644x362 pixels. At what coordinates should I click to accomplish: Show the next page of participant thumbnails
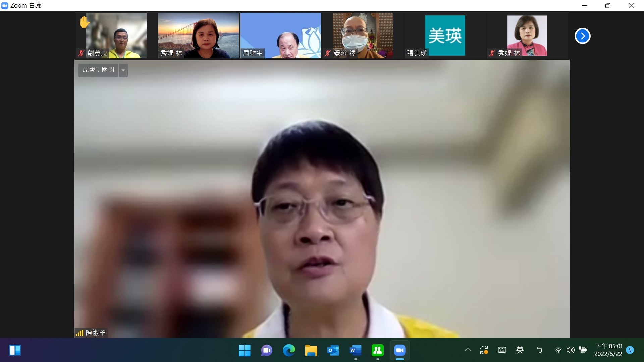[582, 36]
